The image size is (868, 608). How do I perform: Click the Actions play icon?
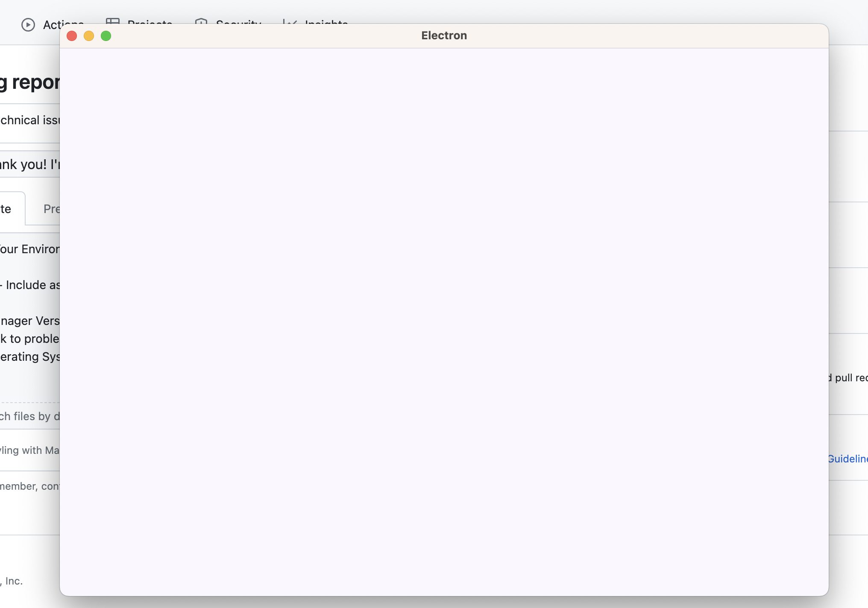coord(28,24)
